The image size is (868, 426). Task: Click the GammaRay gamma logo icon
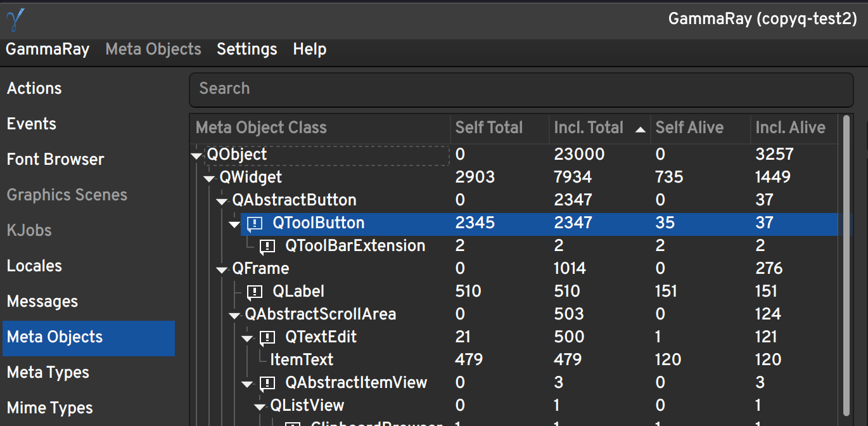pos(15,19)
